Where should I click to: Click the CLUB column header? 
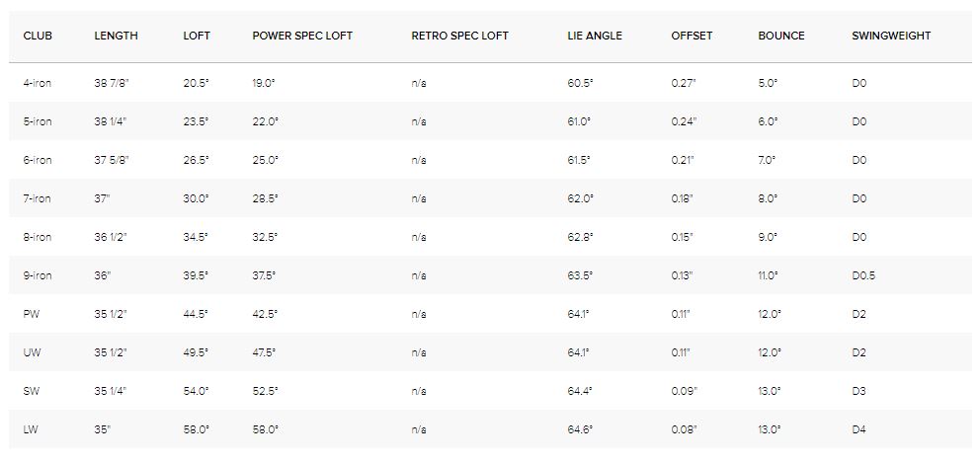38,36
